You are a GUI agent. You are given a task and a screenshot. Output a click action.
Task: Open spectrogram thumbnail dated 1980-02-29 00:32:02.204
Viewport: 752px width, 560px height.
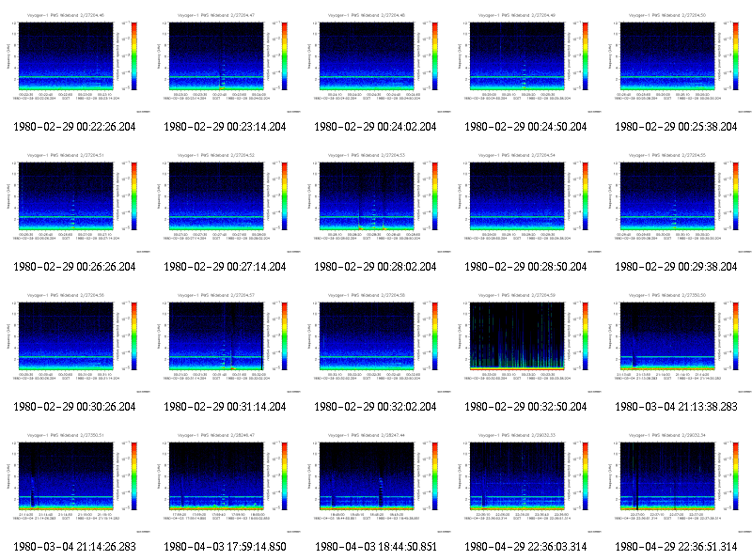click(x=376, y=342)
